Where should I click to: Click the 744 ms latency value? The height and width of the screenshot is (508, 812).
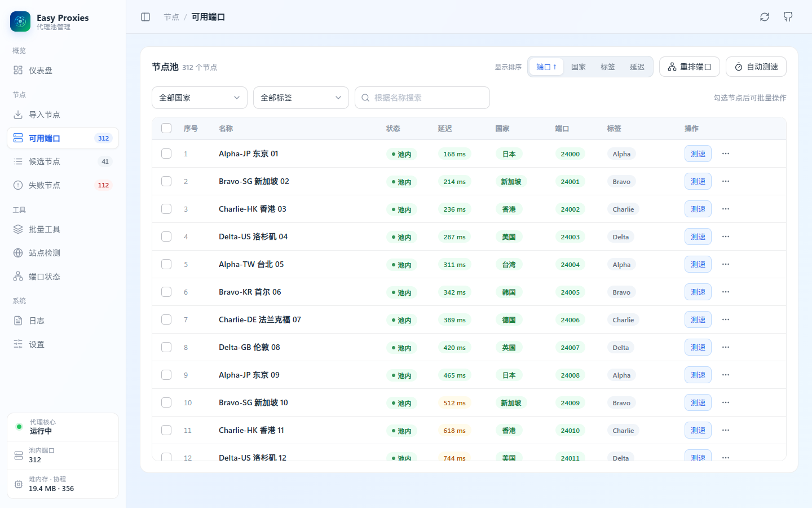pyautogui.click(x=454, y=458)
